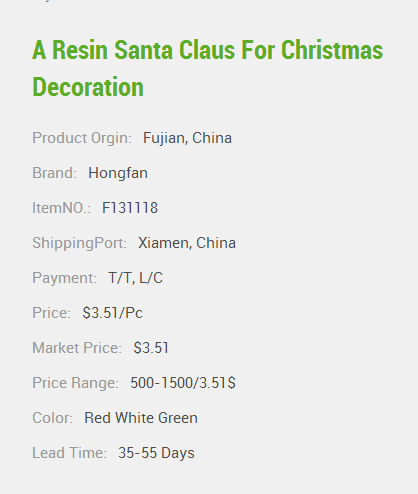Click the 'Price Range:' label
This screenshot has height=494, width=418.
tap(76, 383)
